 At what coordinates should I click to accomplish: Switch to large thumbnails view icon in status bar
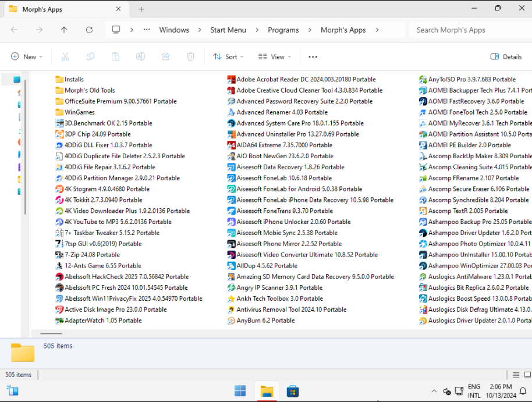pyautogui.click(x=527, y=375)
